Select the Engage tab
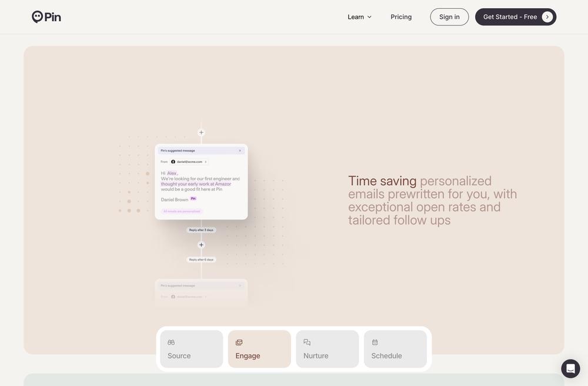The width and height of the screenshot is (588, 386). click(259, 349)
